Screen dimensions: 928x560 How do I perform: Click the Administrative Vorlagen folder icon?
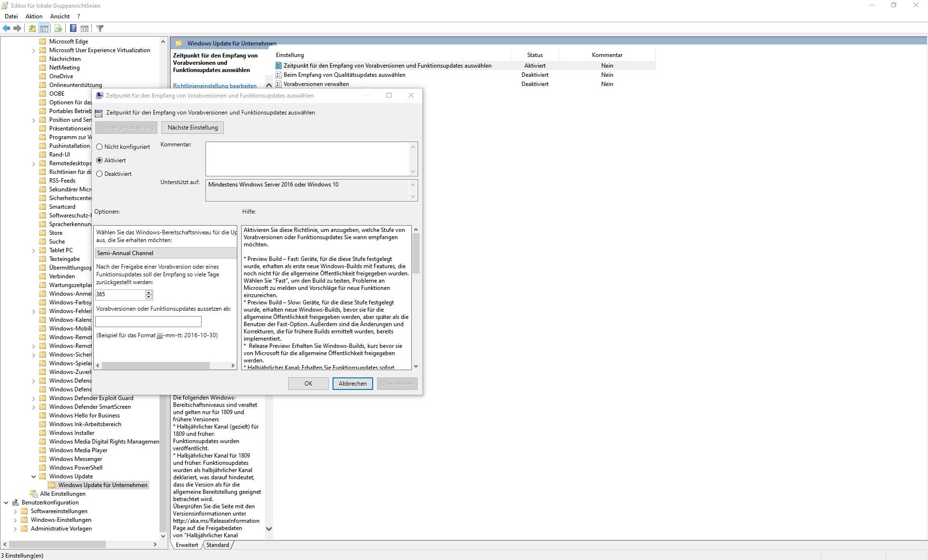(24, 529)
